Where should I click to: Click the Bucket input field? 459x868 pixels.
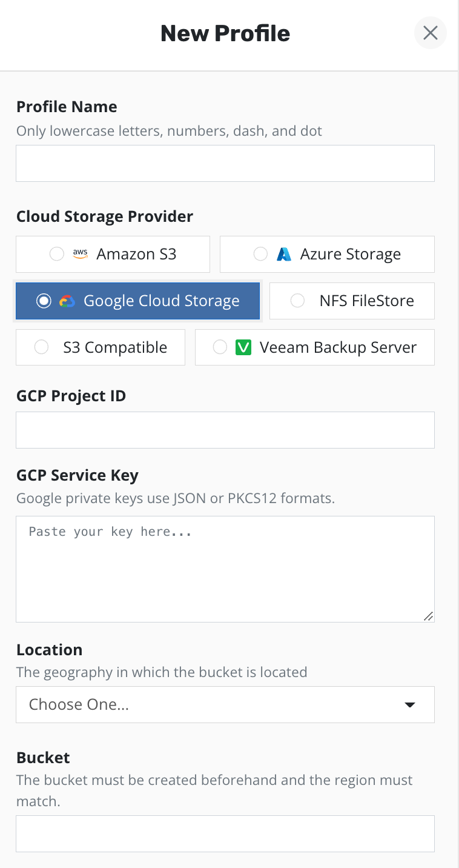coord(225,833)
